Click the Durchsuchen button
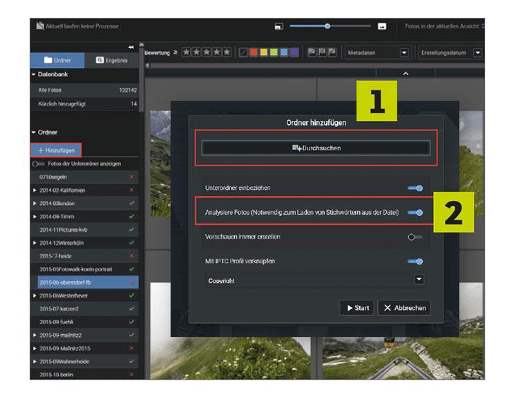532x399 pixels. pos(316,148)
